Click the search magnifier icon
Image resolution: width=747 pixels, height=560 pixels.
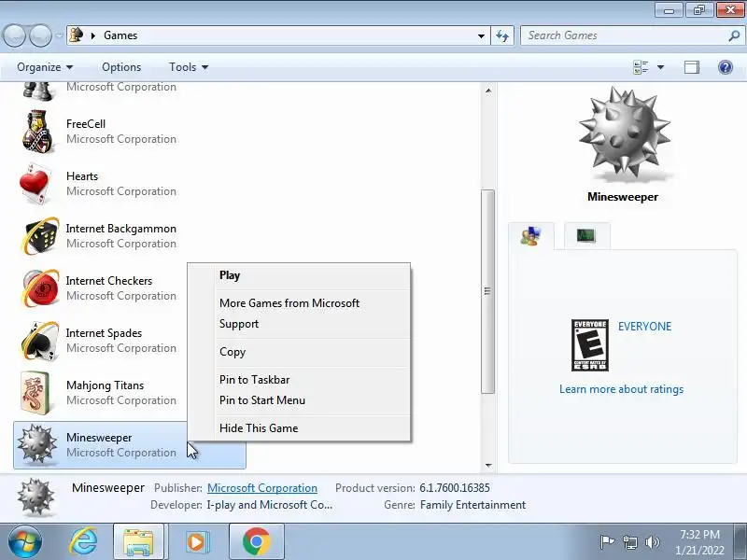click(734, 35)
